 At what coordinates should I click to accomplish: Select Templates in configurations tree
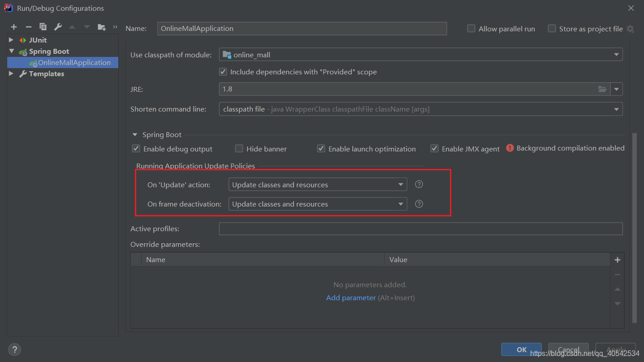[47, 73]
